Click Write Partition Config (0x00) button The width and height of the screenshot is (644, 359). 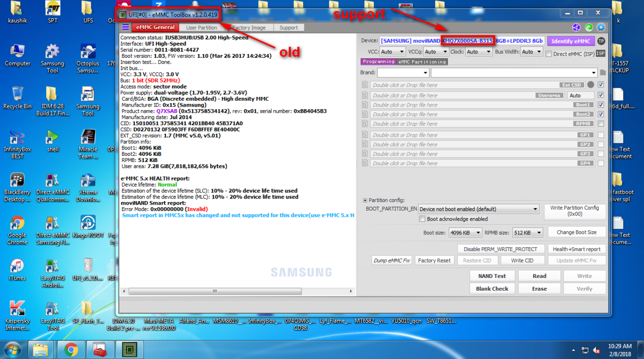[x=575, y=211]
